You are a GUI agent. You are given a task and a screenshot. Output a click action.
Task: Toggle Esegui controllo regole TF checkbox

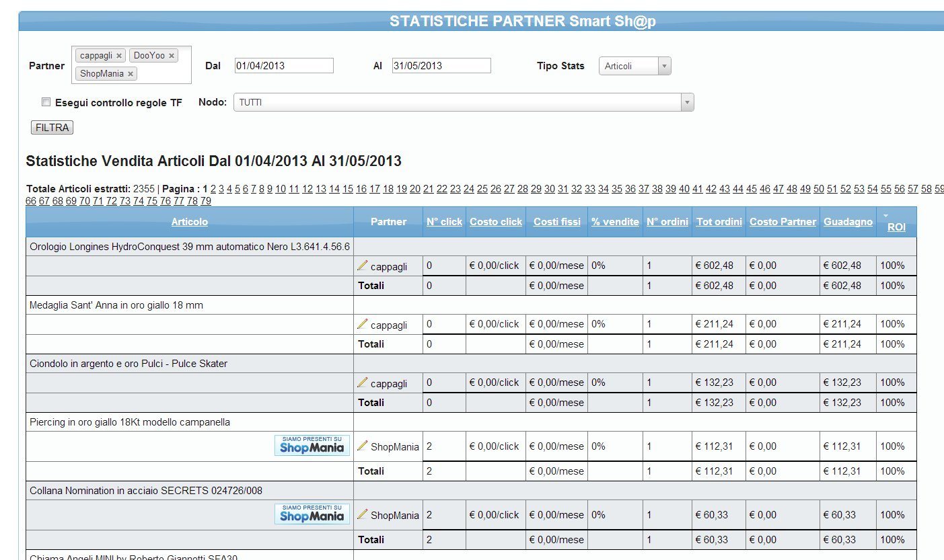coord(46,102)
